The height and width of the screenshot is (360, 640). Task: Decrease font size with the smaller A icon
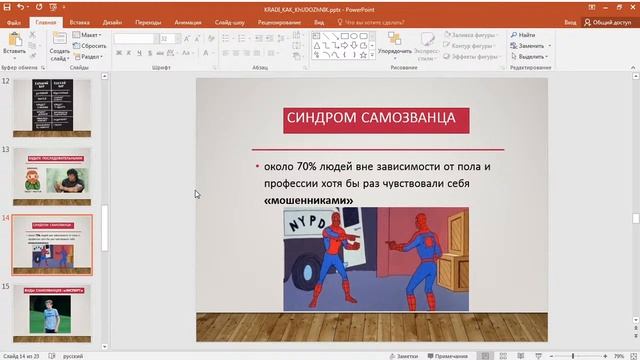pyautogui.click(x=197, y=39)
